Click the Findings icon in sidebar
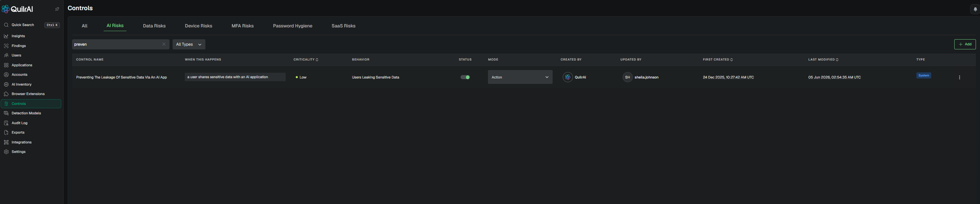Image resolution: width=980 pixels, height=204 pixels. point(6,46)
